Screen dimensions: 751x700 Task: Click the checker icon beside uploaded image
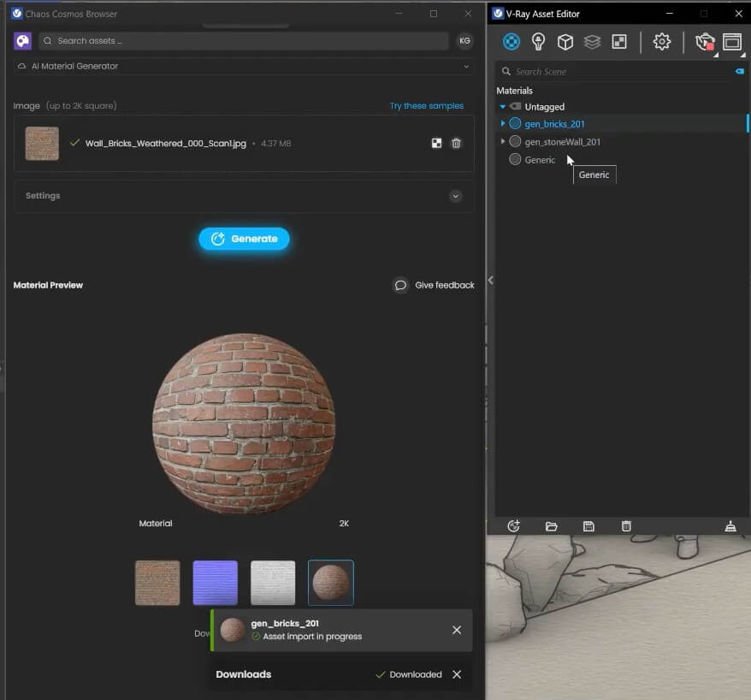pos(436,143)
